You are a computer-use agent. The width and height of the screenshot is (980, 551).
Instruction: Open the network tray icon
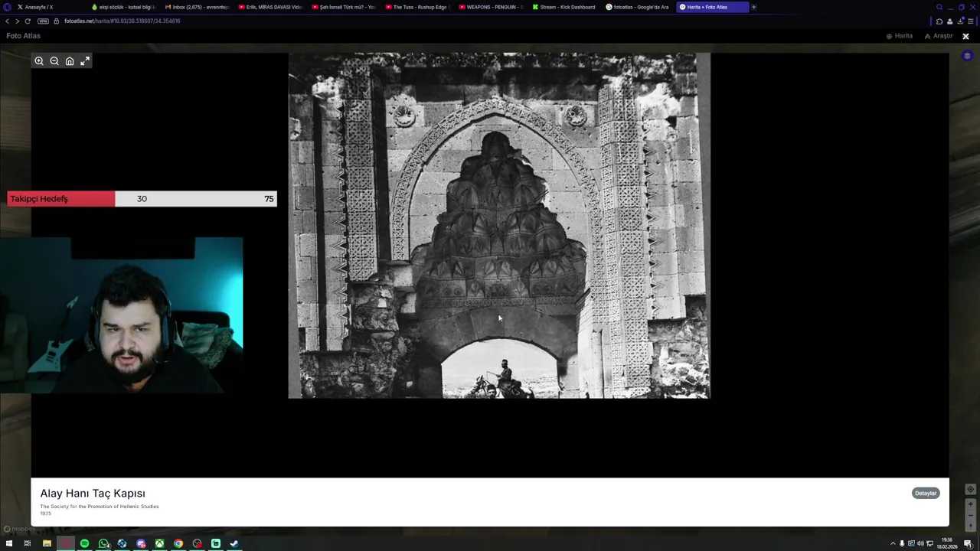929,543
